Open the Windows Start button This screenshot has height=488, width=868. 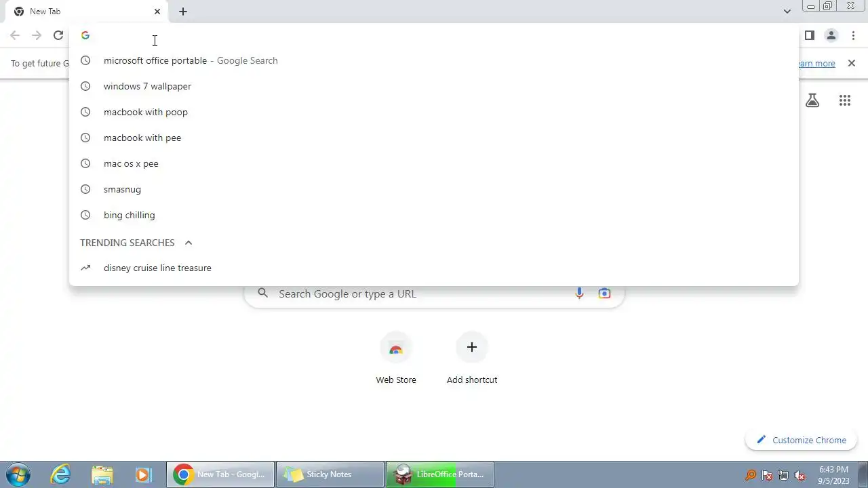pyautogui.click(x=18, y=474)
